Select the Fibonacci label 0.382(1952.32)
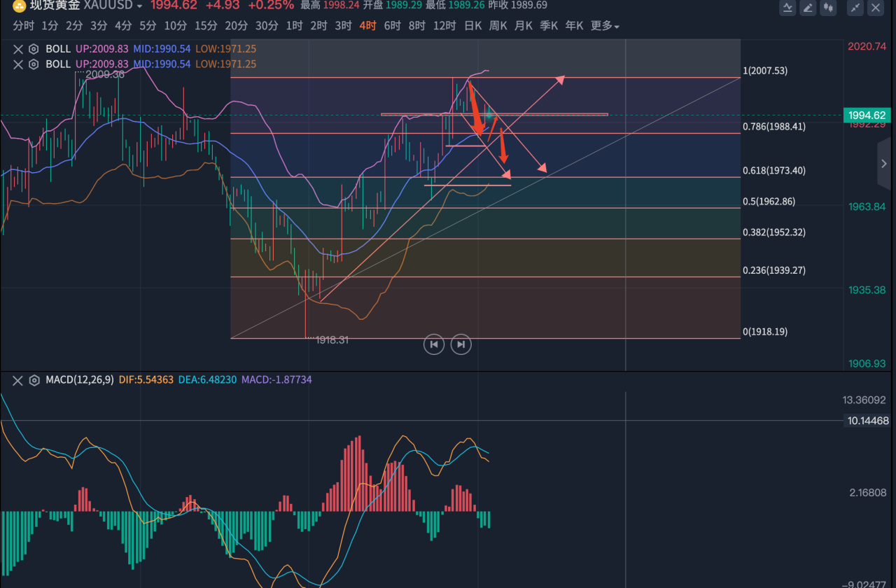Viewport: 896px width, 588px height. point(773,232)
